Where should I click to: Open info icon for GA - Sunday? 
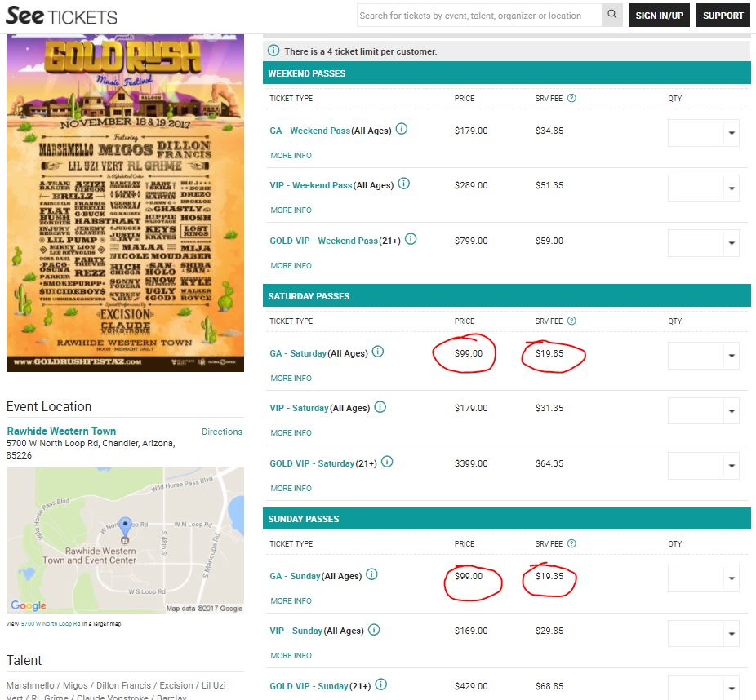(371, 574)
